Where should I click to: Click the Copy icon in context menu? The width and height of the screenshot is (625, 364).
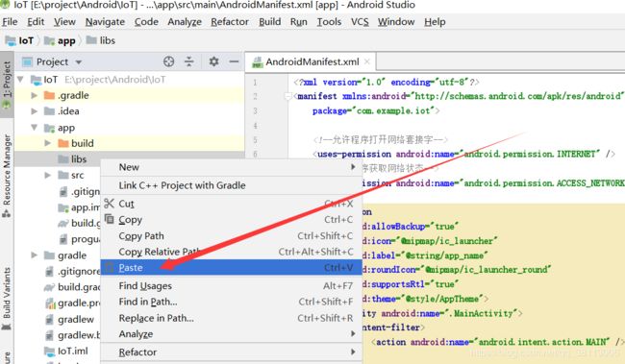pyautogui.click(x=109, y=219)
